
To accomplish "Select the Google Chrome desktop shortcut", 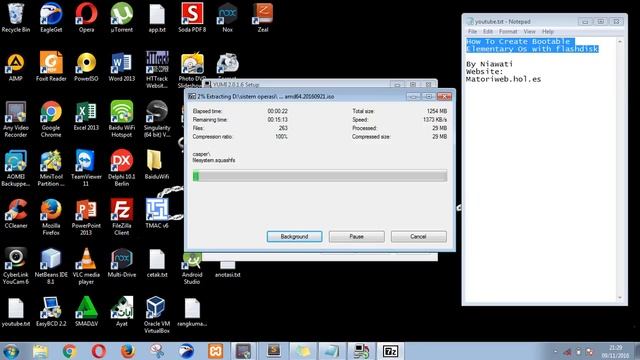I will pos(51,119).
